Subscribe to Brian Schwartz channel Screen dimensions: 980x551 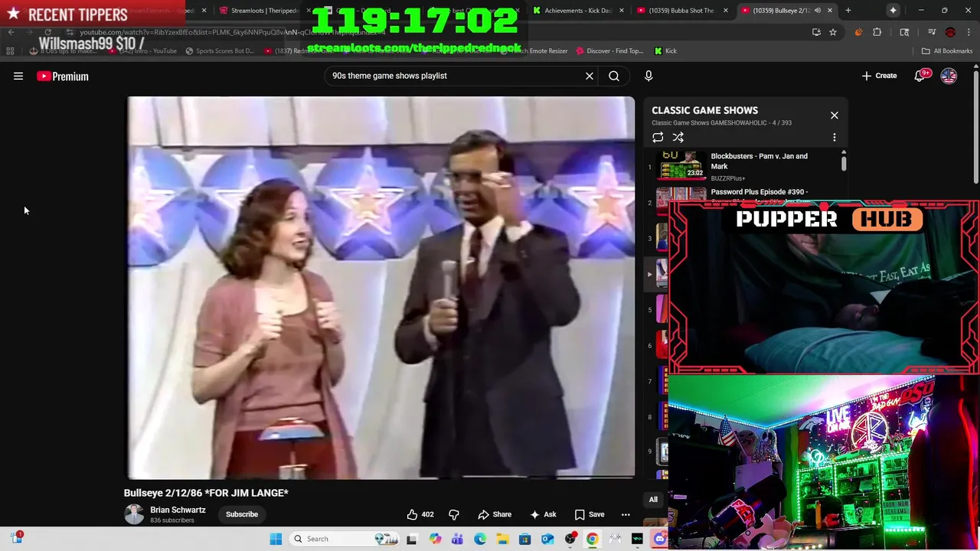[242, 514]
